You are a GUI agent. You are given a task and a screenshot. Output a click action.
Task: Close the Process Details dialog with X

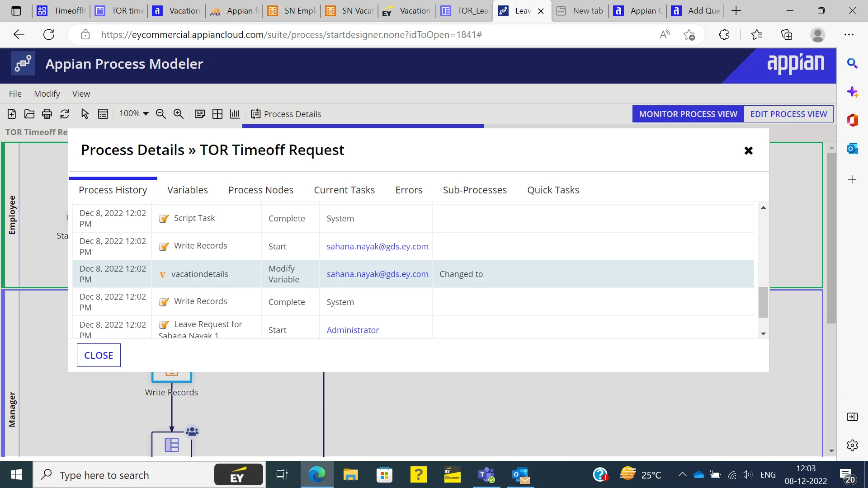point(749,150)
